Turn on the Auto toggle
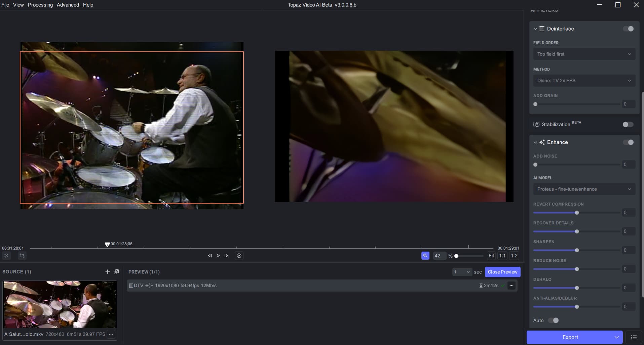The width and height of the screenshot is (644, 345). [x=553, y=320]
